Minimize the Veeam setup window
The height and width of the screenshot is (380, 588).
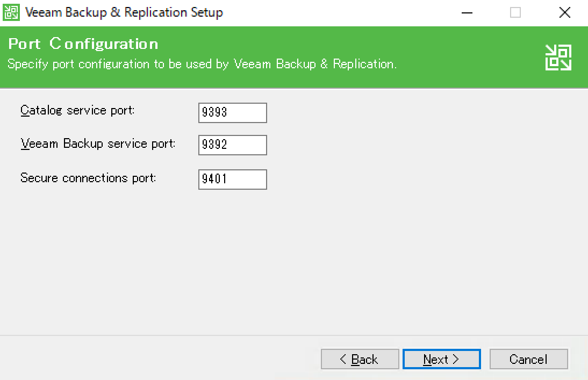click(x=467, y=12)
